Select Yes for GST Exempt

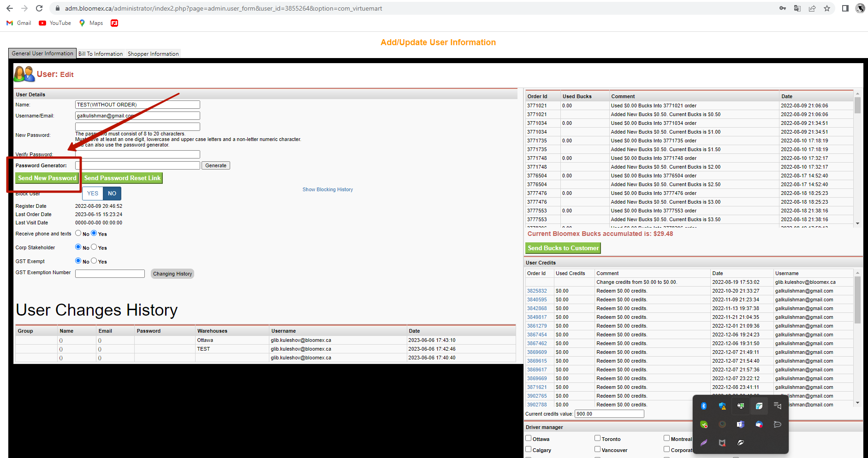[x=94, y=261]
